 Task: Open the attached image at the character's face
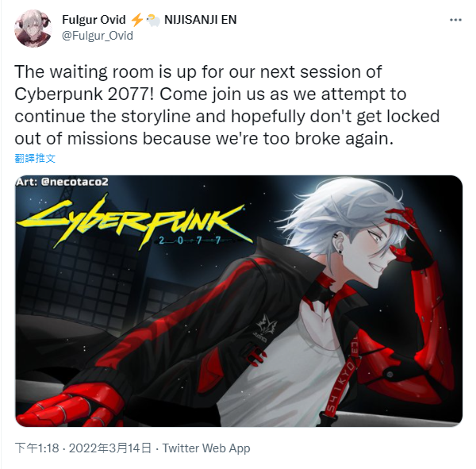click(x=375, y=251)
